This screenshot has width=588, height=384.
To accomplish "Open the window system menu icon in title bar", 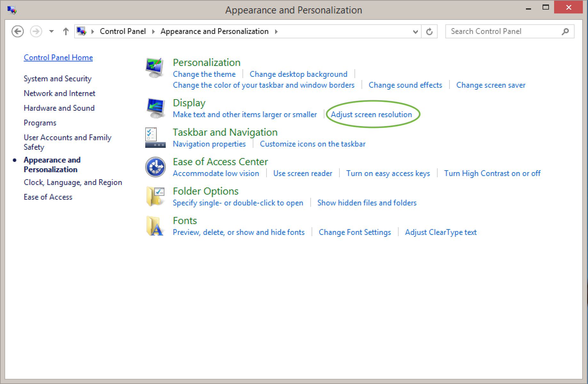I will click(12, 10).
